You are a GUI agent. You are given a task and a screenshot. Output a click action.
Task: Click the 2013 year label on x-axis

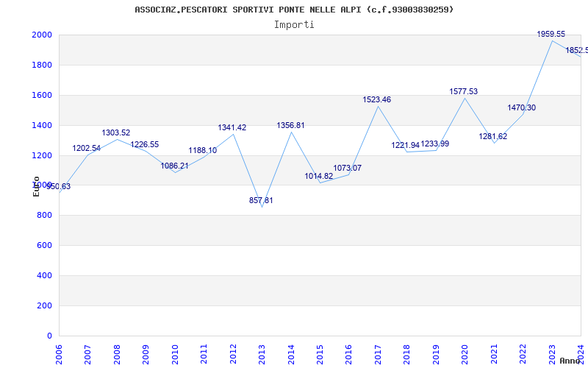coord(262,355)
